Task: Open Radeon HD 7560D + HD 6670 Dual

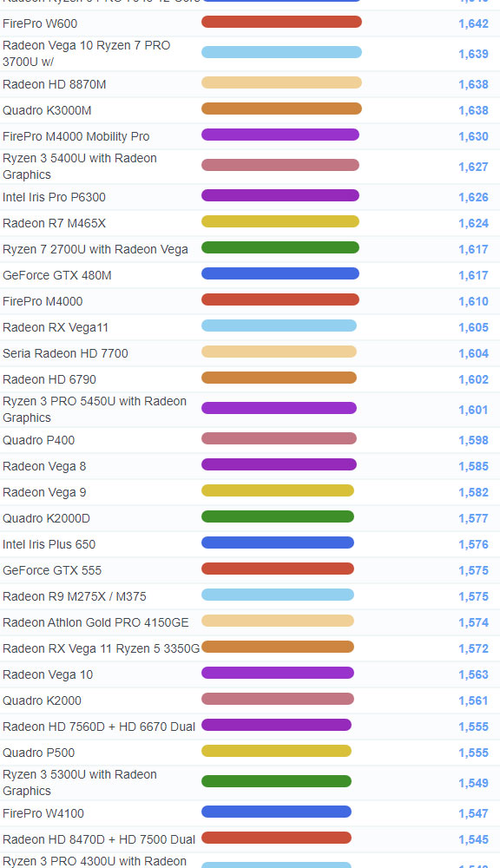Action: pos(99,727)
